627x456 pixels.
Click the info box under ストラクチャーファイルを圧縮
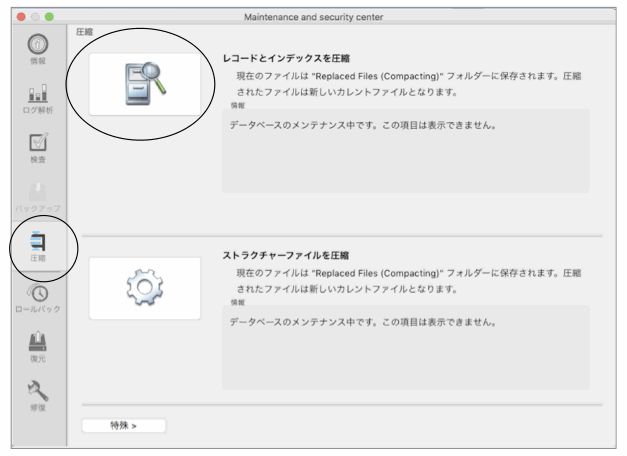[x=405, y=347]
